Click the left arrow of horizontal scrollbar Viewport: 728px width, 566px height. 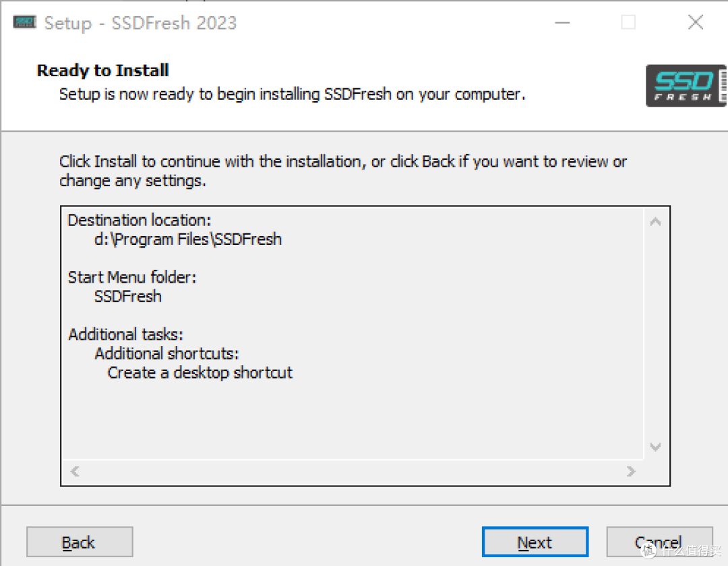(75, 471)
